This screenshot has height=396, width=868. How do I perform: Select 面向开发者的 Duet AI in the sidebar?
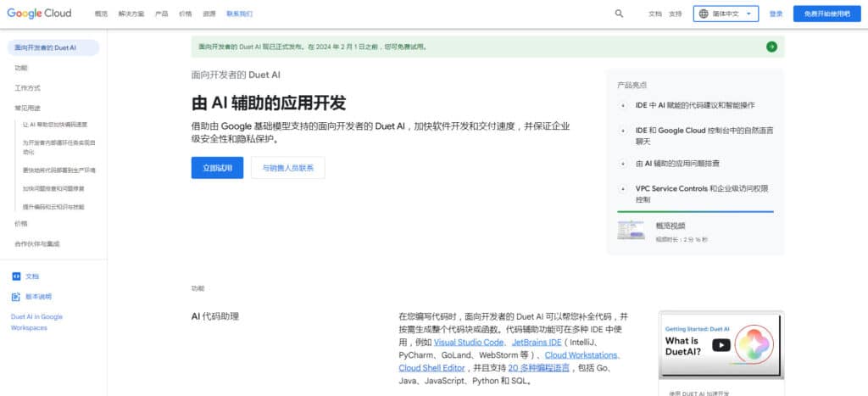53,47
